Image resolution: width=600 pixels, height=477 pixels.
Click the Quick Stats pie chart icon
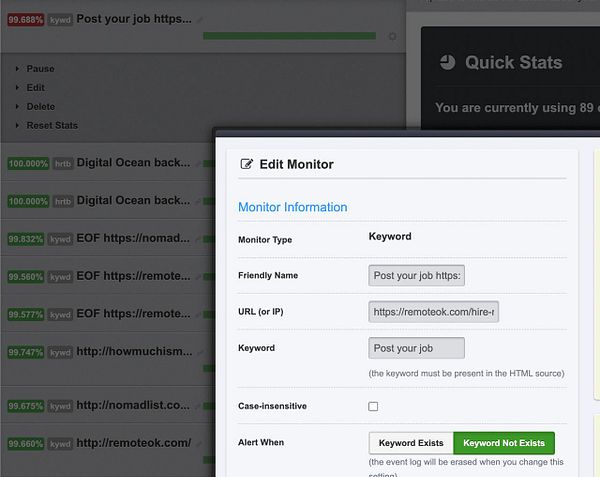445,62
